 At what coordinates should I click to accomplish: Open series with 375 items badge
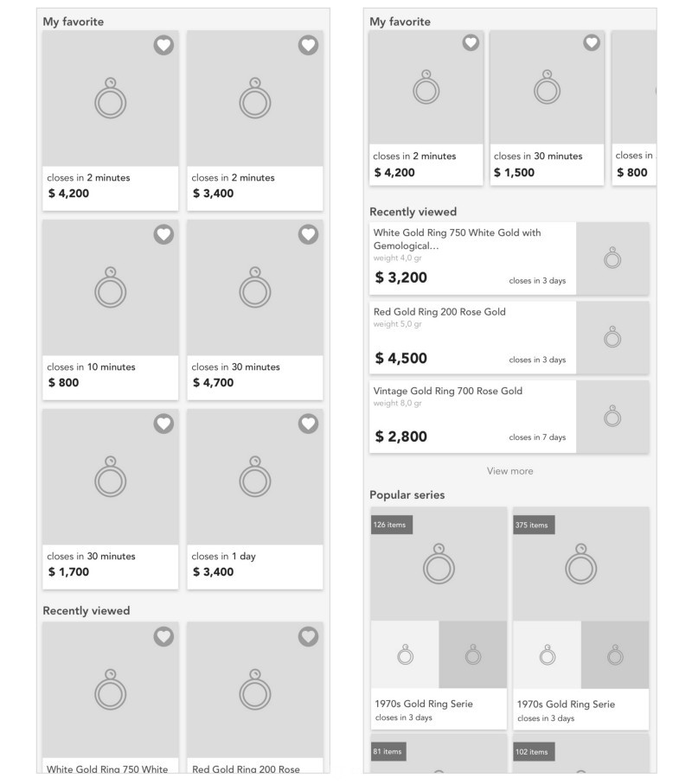click(581, 618)
